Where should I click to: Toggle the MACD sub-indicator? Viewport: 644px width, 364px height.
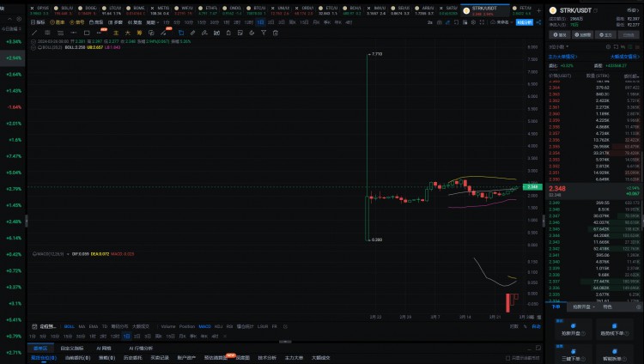(204, 326)
